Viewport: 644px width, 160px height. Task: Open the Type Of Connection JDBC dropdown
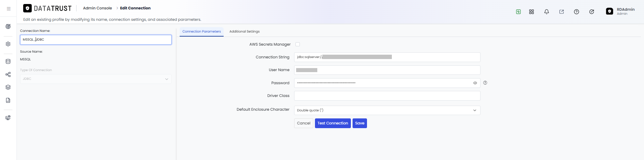tap(96, 79)
